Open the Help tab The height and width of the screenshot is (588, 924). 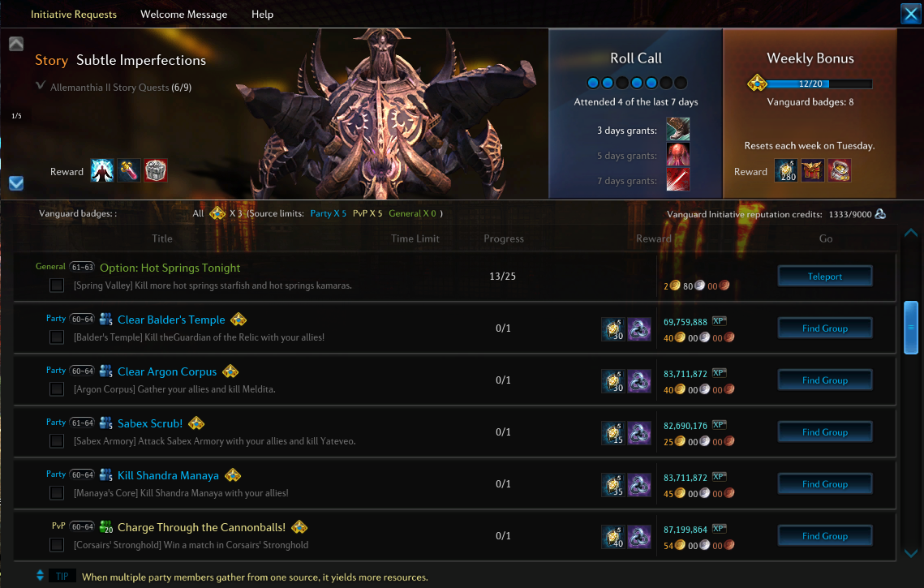(262, 14)
